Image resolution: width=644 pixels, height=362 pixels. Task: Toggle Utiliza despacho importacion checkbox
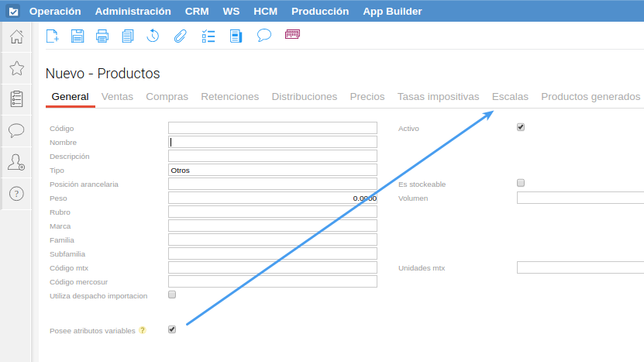pyautogui.click(x=172, y=295)
